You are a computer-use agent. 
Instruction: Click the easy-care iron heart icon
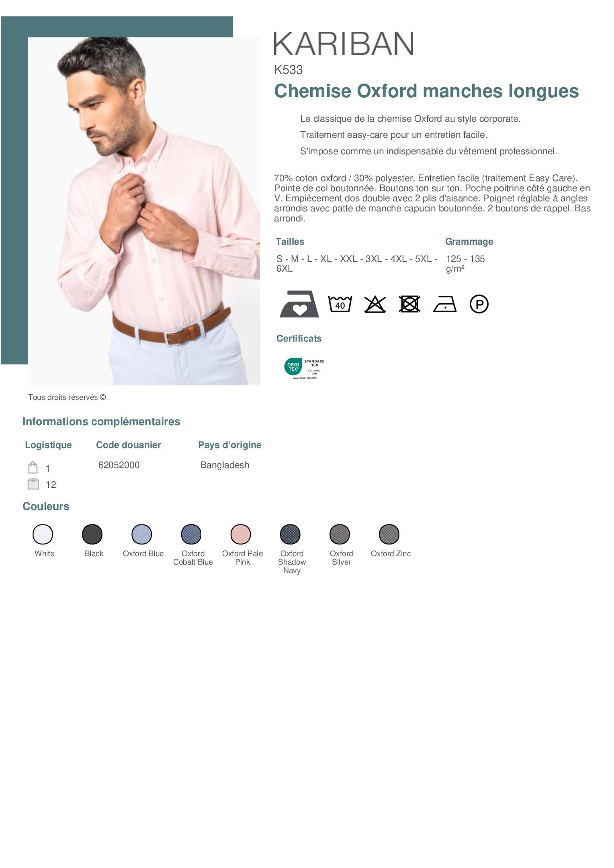[x=299, y=304]
